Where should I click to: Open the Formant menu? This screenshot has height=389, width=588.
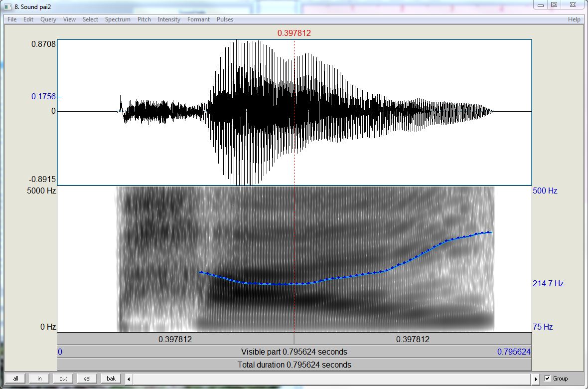pos(198,19)
